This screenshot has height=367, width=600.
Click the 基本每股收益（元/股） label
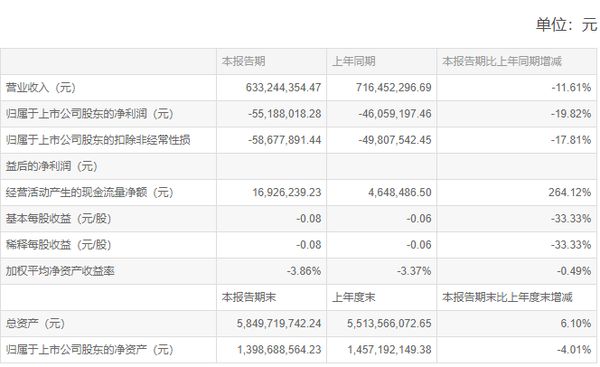[x=58, y=219]
